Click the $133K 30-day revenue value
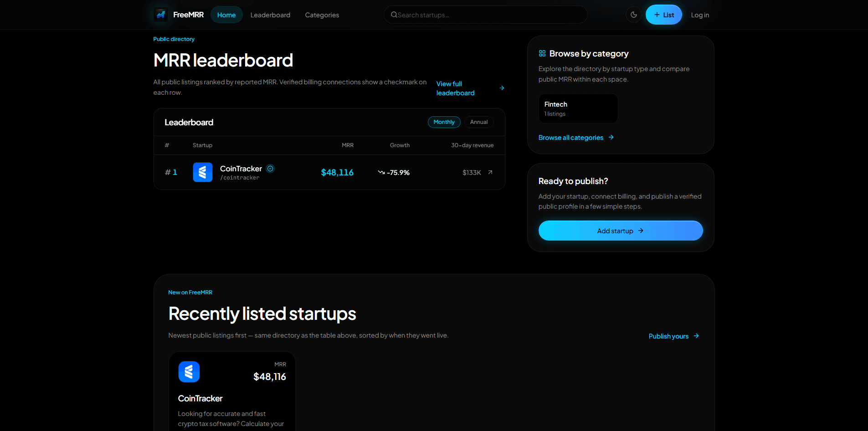Viewport: 868px width, 431px height. [x=472, y=173]
